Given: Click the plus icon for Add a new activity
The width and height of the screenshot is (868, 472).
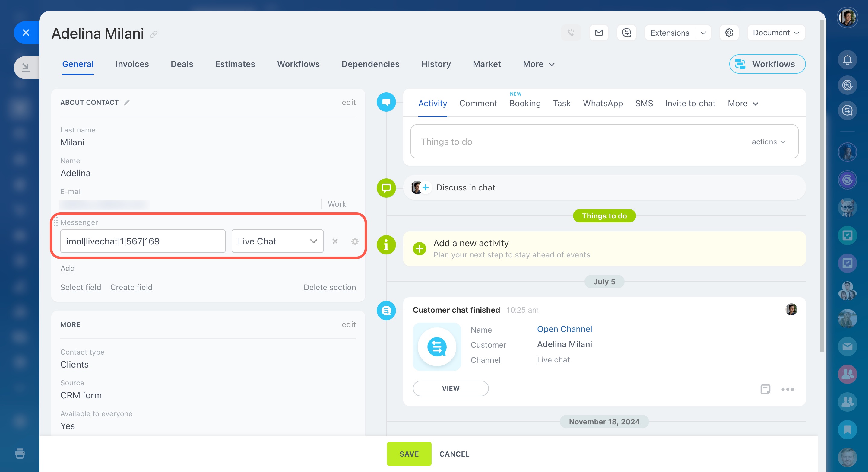Looking at the screenshot, I should (x=420, y=249).
